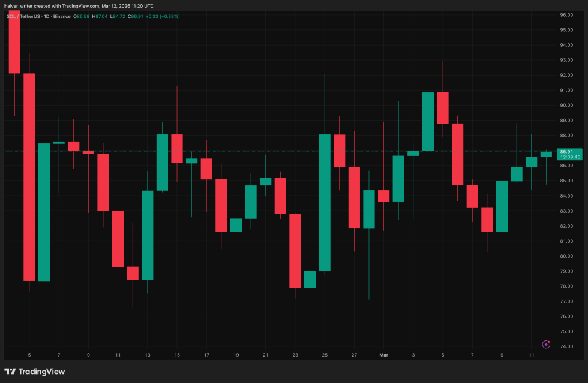Click the current price label 86.91
Screen dimensions: 588x383
[566, 152]
